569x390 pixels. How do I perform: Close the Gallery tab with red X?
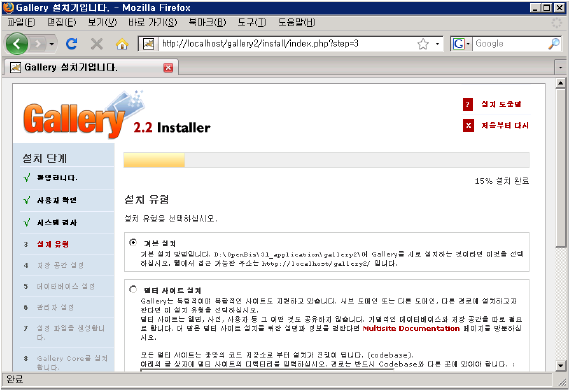[x=168, y=68]
